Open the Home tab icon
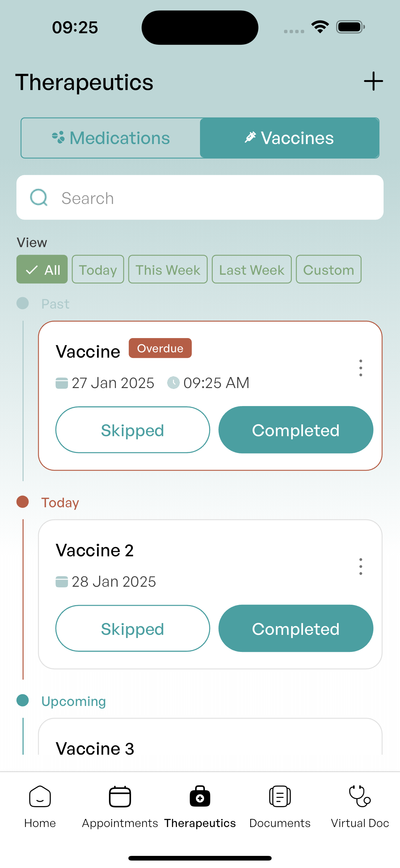This screenshot has height=868, width=400. click(40, 797)
